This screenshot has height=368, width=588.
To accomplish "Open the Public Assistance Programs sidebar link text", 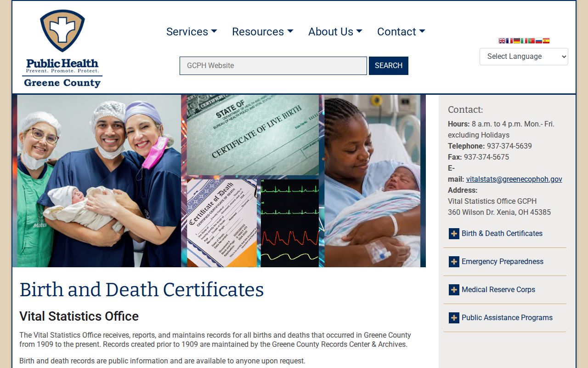I will pos(507,318).
